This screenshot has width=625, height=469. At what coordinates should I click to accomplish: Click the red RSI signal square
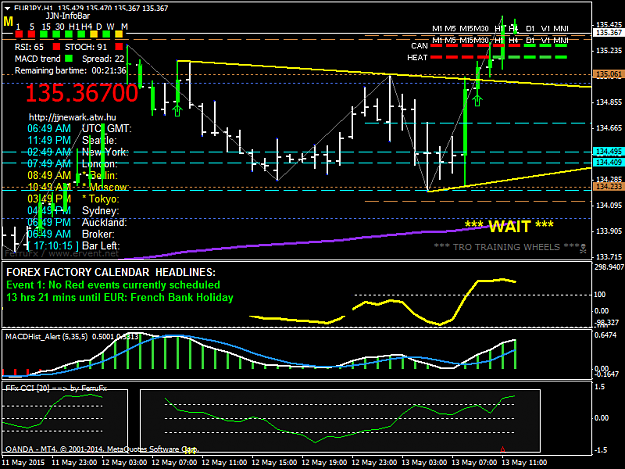(x=56, y=47)
